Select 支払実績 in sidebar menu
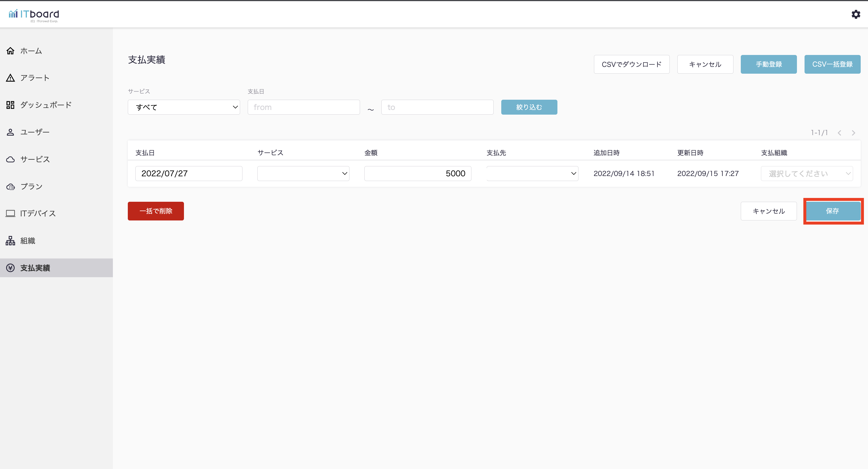The height and width of the screenshot is (469, 868). [x=35, y=268]
